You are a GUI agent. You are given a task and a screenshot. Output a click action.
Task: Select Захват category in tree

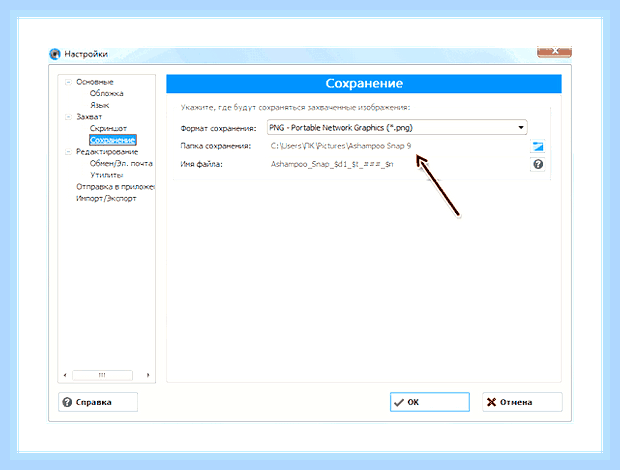pos(89,117)
